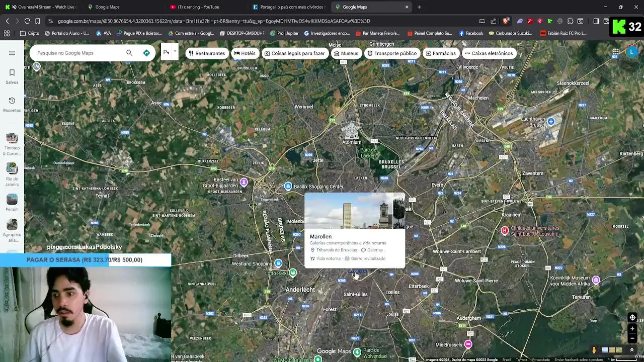Switch to the first map layer thumbnail

pos(605,350)
